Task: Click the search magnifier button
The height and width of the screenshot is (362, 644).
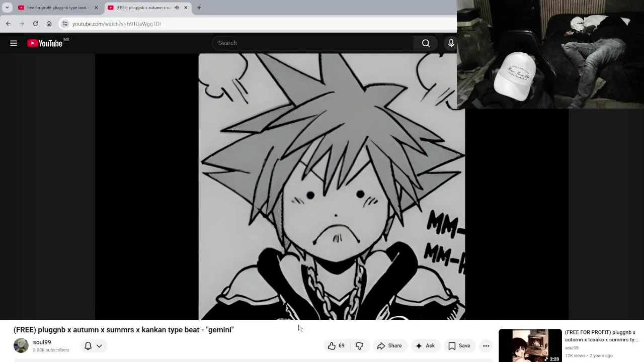Action: click(x=426, y=43)
